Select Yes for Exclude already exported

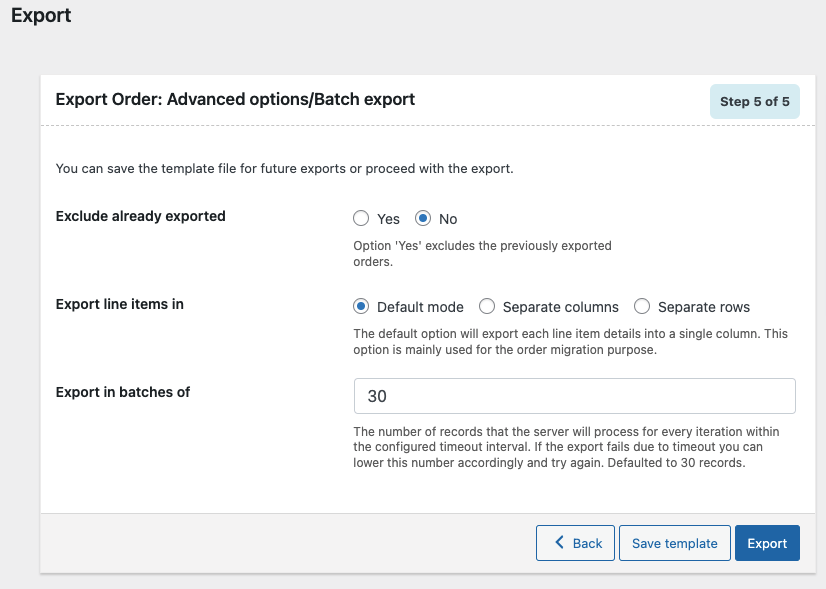click(361, 219)
